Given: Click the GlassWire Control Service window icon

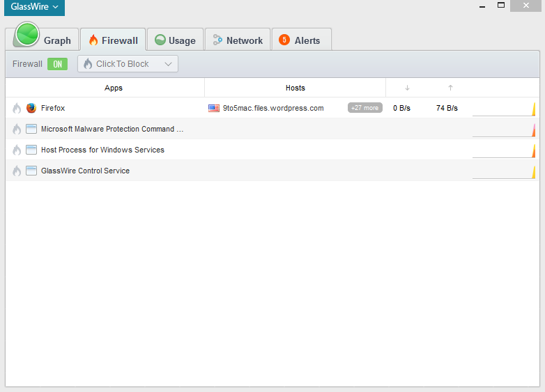Looking at the screenshot, I should point(31,171).
